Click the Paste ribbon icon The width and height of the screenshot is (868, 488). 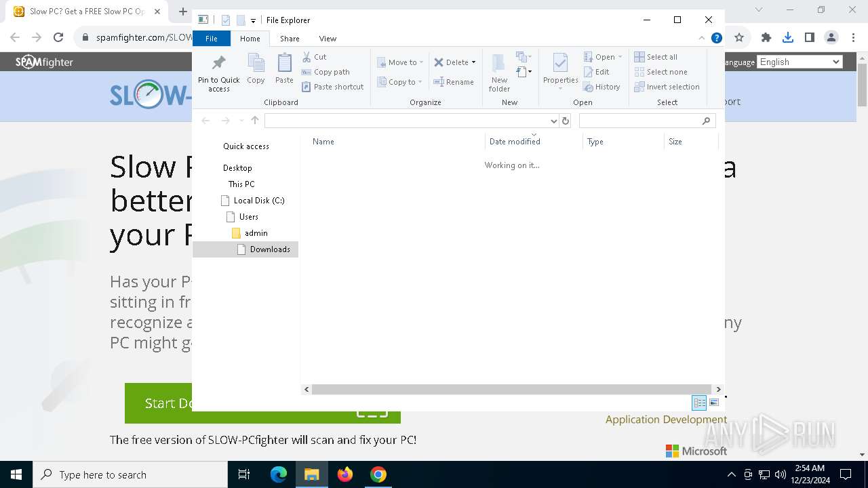(x=284, y=69)
